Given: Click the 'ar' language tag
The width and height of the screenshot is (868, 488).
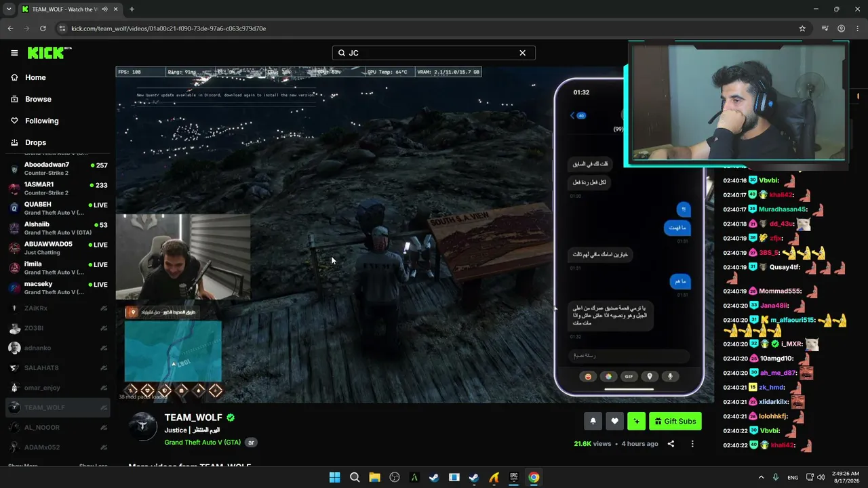Looking at the screenshot, I should (x=251, y=443).
